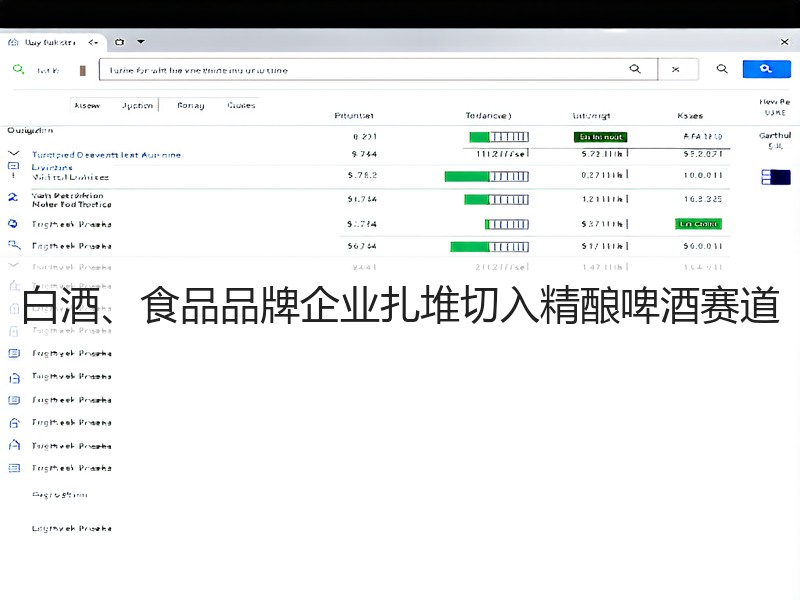800x600 pixels.
Task: Click the gray magnifier left of the blue button
Action: (x=722, y=69)
